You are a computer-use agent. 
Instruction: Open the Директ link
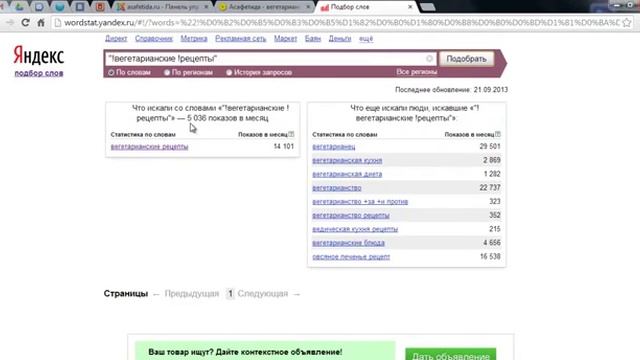(116, 38)
